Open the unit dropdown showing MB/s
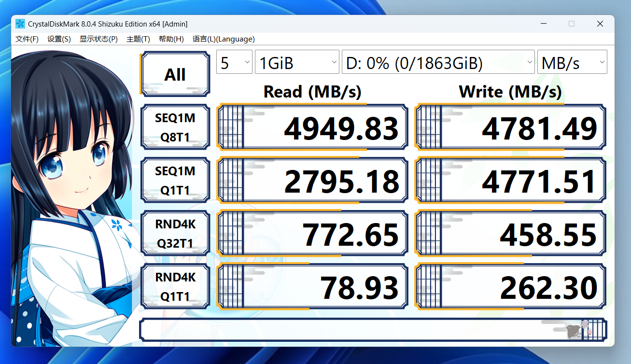The image size is (631, 364). 572,62
